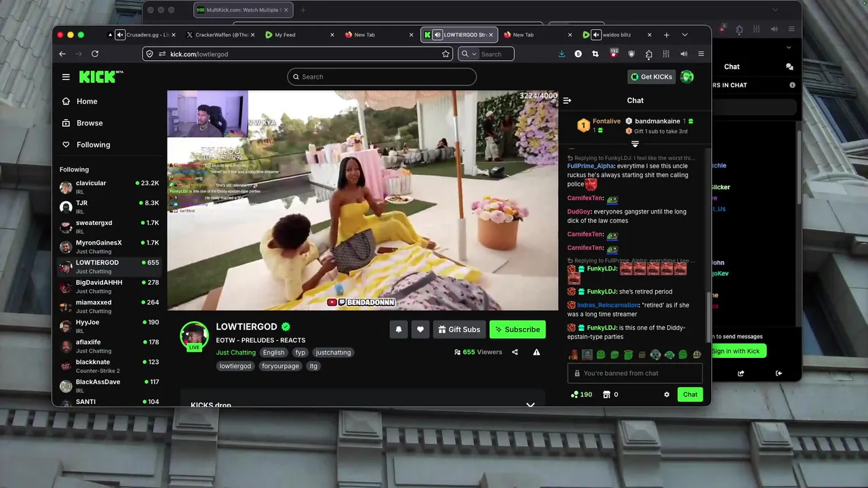Screen dimensions: 868x488
Task: Open the equalizer sliders extension icon
Action: click(666, 54)
